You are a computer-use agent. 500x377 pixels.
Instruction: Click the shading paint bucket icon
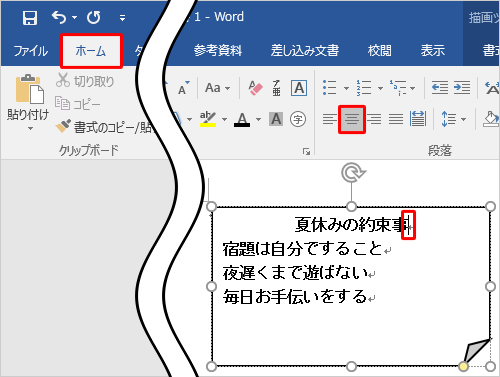coord(491,119)
